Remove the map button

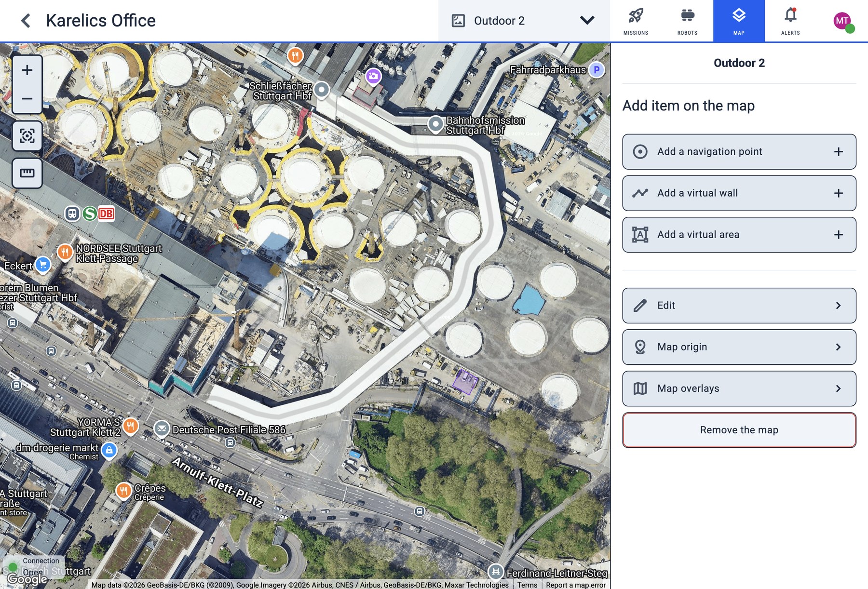point(739,430)
